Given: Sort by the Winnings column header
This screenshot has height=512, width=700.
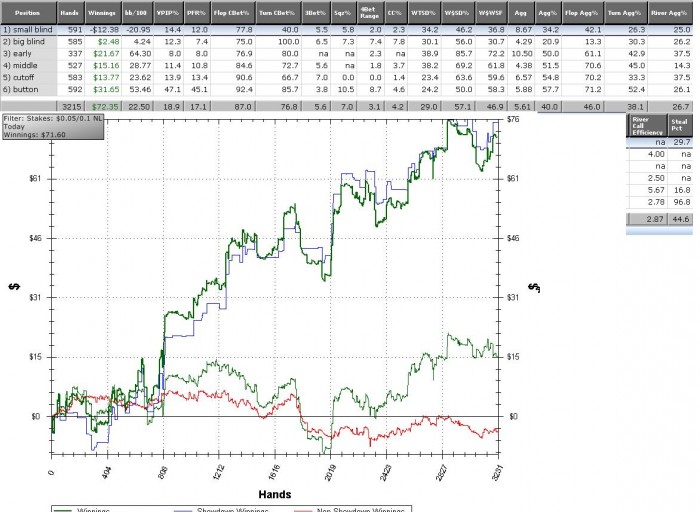Looking at the screenshot, I should pyautogui.click(x=102, y=12).
